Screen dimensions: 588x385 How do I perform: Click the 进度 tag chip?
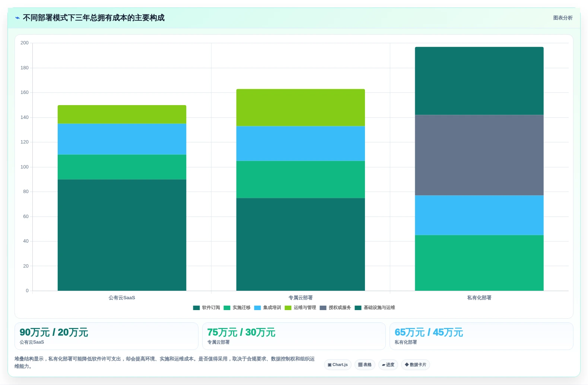pyautogui.click(x=388, y=365)
